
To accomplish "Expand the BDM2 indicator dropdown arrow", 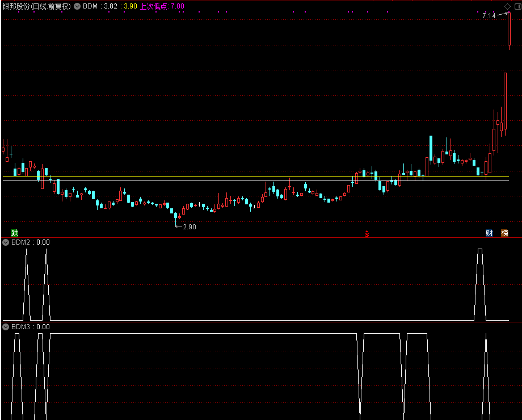I will 6,242.
